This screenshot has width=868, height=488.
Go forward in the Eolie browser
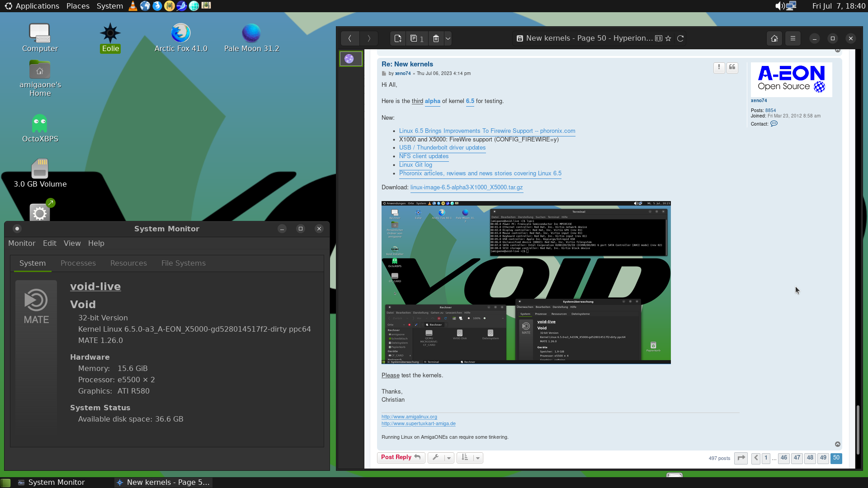coord(369,38)
